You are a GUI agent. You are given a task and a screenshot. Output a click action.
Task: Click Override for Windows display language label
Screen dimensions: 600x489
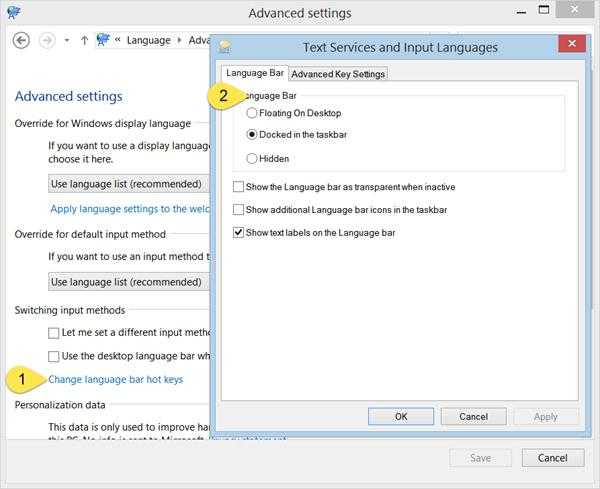click(x=103, y=124)
